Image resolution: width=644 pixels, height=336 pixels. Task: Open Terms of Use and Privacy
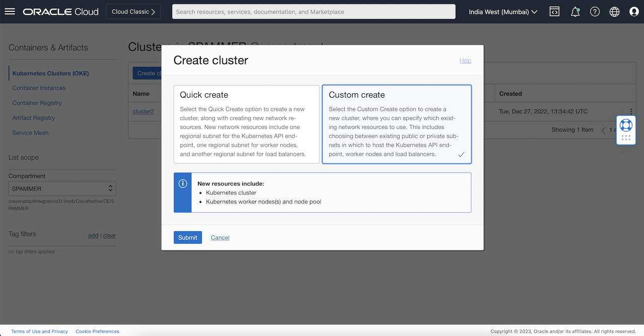(x=39, y=331)
